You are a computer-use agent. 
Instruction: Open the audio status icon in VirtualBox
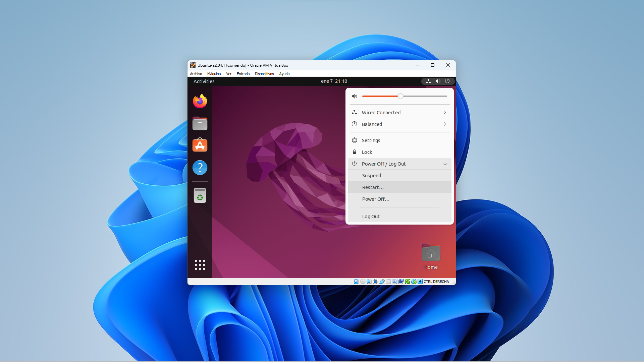tap(369, 282)
